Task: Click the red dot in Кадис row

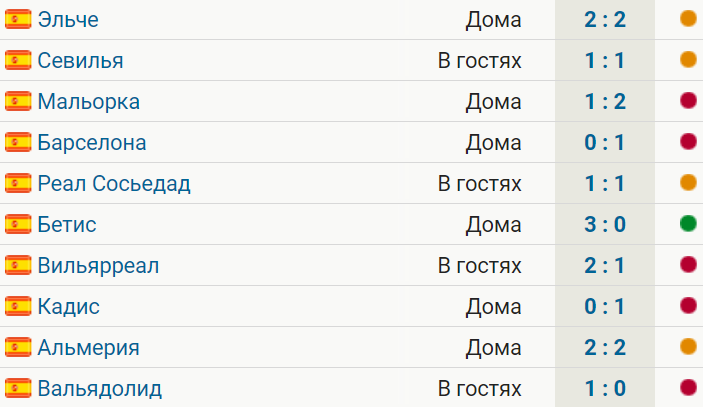Action: pyautogui.click(x=688, y=305)
